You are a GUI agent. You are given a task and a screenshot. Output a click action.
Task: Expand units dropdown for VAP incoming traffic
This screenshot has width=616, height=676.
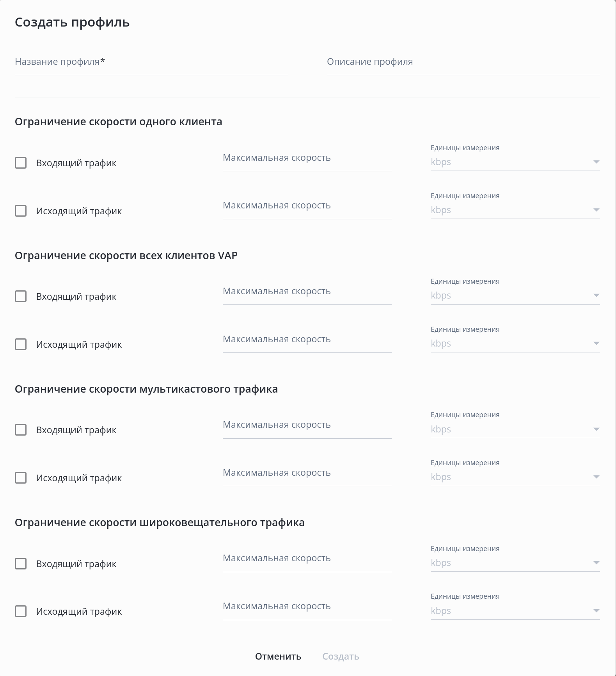(515, 295)
